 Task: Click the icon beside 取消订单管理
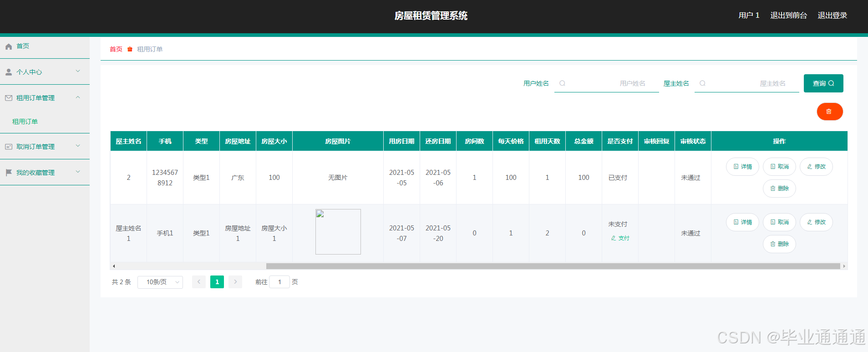coord(9,147)
